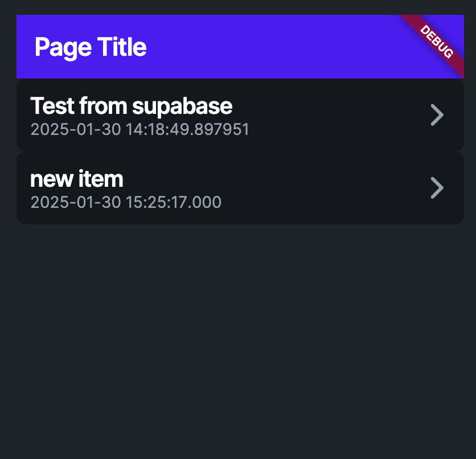476x459 pixels.
Task: Click the timestamp 2025-01-30 14:18:49.897951
Action: pyautogui.click(x=139, y=129)
